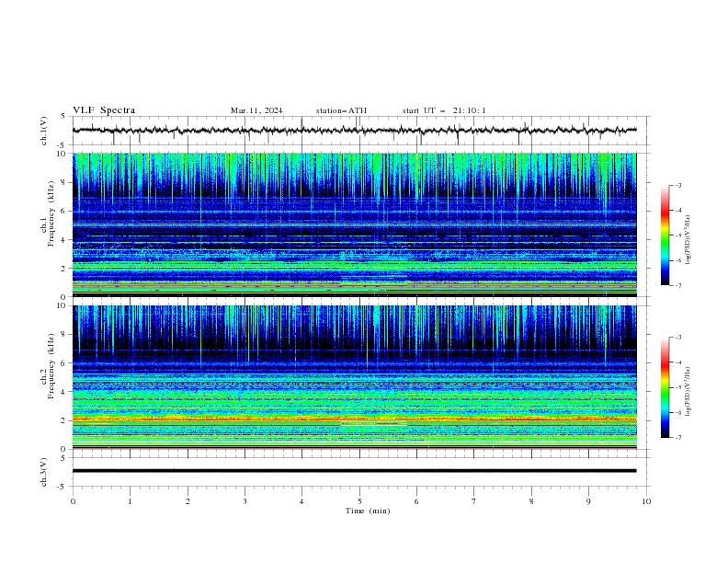
Task: Click the time axis tick label "10"
Action: pyautogui.click(x=646, y=501)
